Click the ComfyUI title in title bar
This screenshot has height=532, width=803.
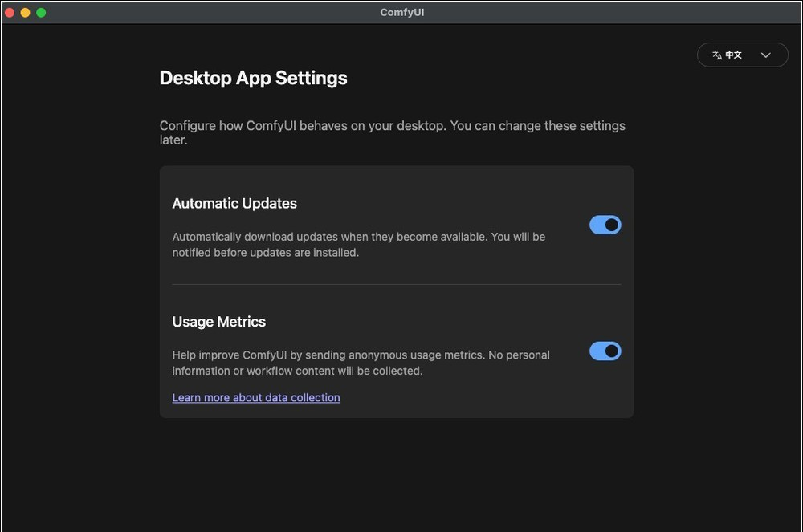coord(401,13)
